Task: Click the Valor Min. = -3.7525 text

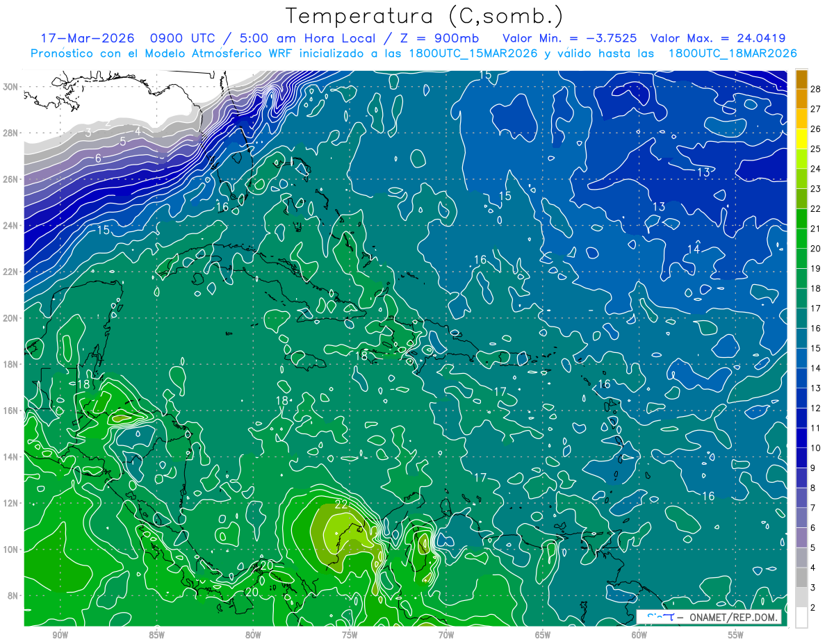Action: pos(569,38)
